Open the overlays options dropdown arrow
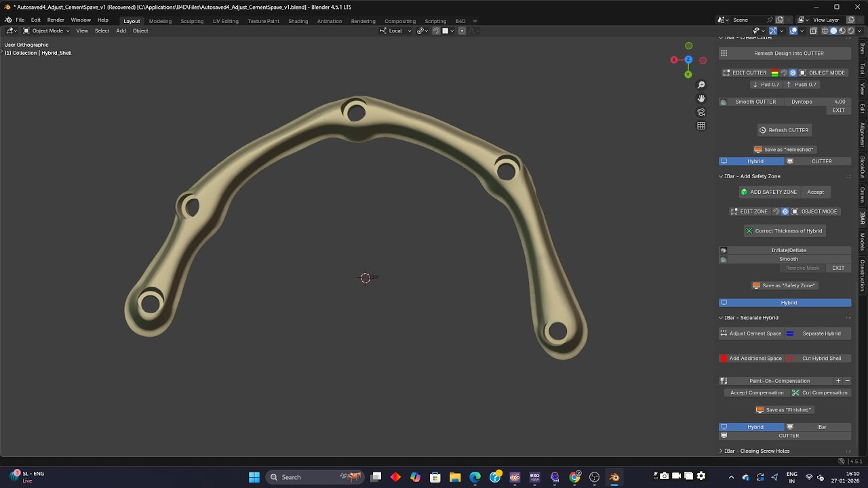Viewport: 868px width, 488px height. (x=802, y=30)
